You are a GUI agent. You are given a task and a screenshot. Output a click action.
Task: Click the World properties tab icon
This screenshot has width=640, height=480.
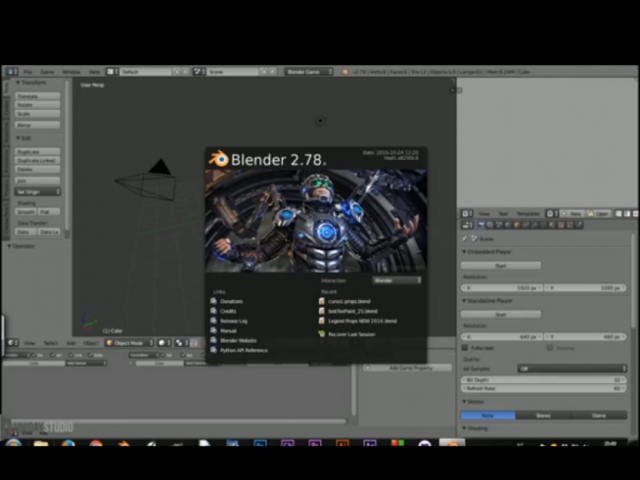tap(508, 225)
